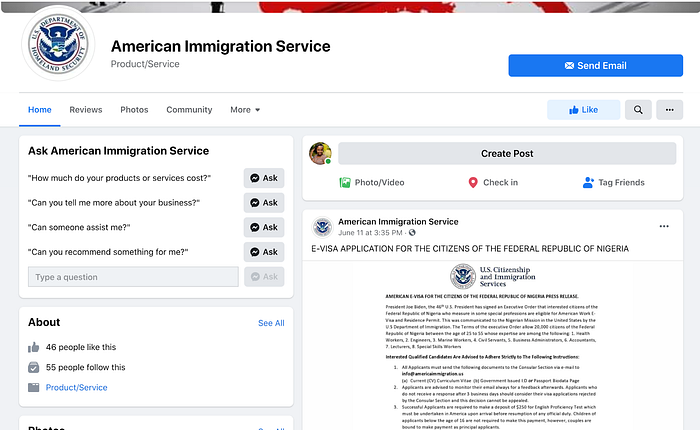Ask "Can you tell me more about your business?"
The image size is (700, 430).
coord(264,203)
